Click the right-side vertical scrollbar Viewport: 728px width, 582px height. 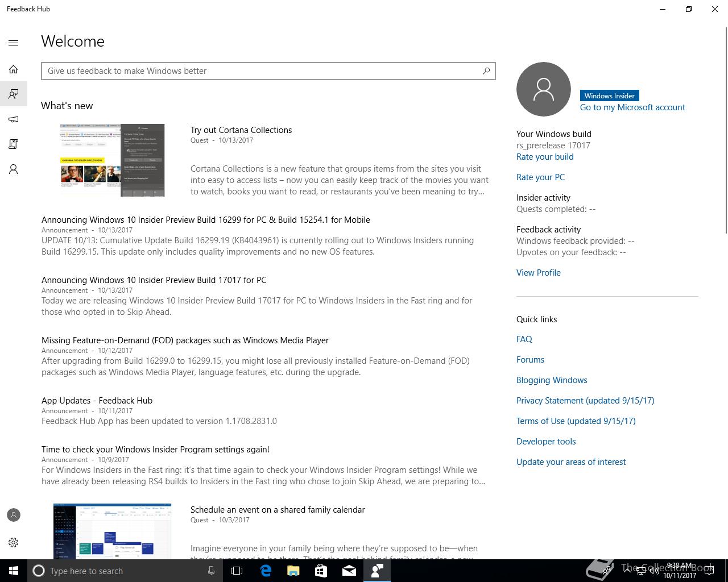725,131
